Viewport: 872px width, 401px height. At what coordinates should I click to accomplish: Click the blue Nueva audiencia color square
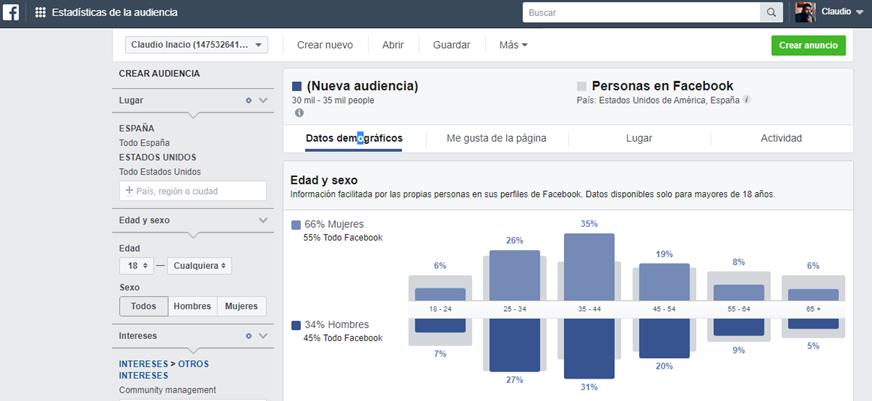tap(296, 86)
